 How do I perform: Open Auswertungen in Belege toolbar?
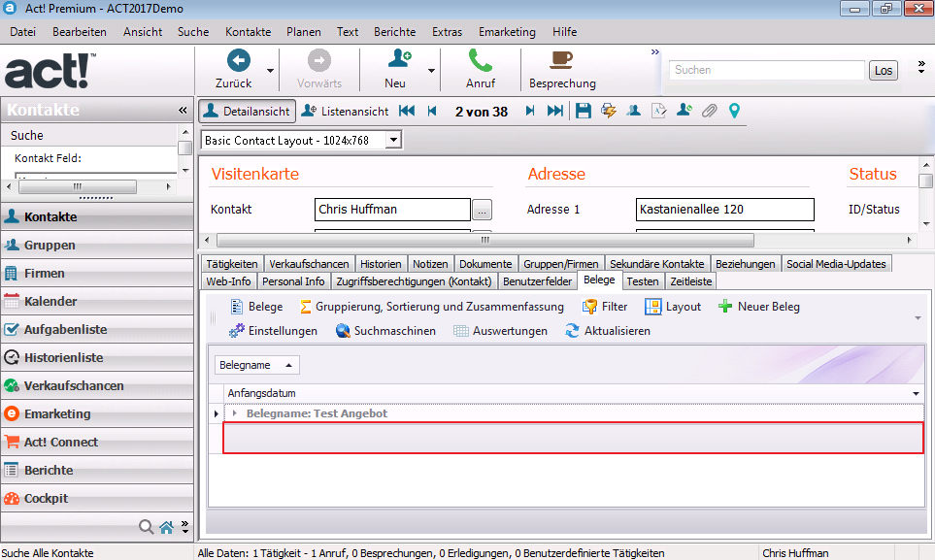tap(500, 331)
